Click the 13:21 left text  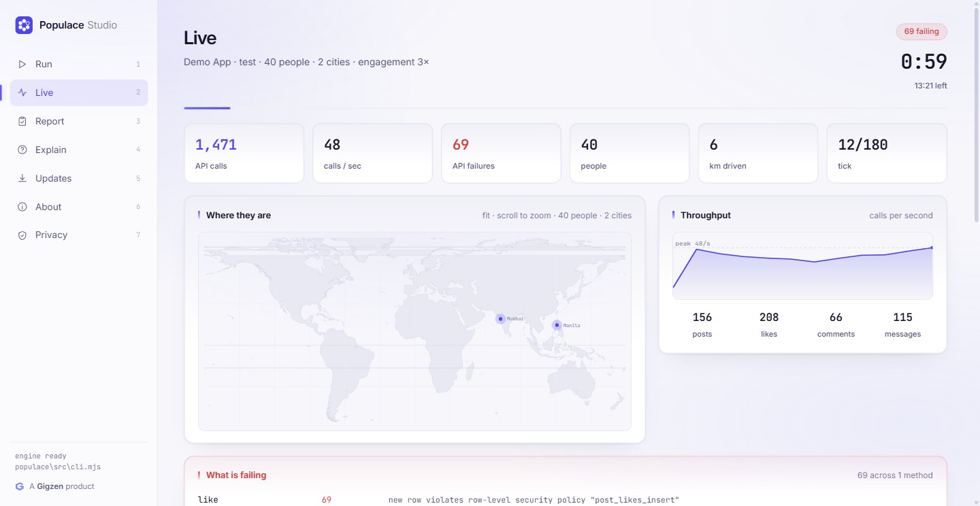click(930, 86)
